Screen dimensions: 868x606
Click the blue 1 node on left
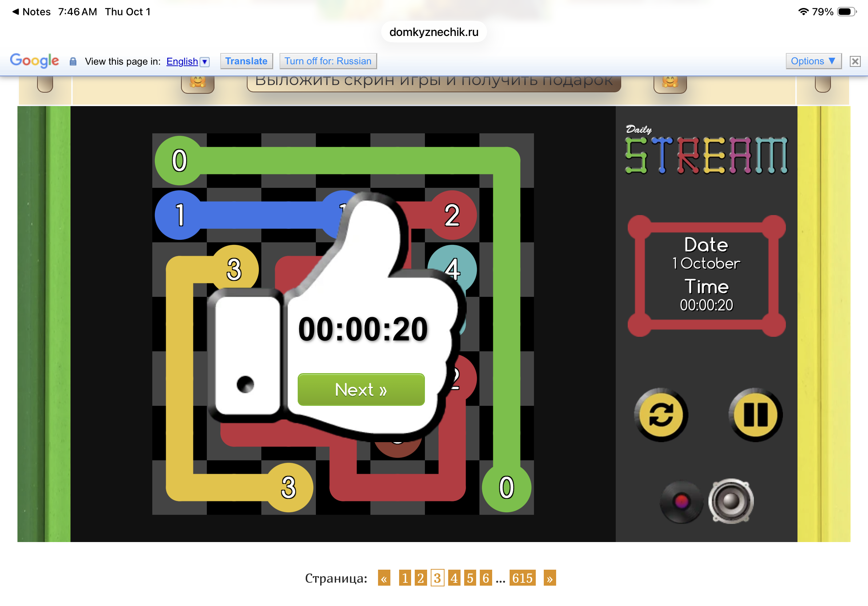180,215
